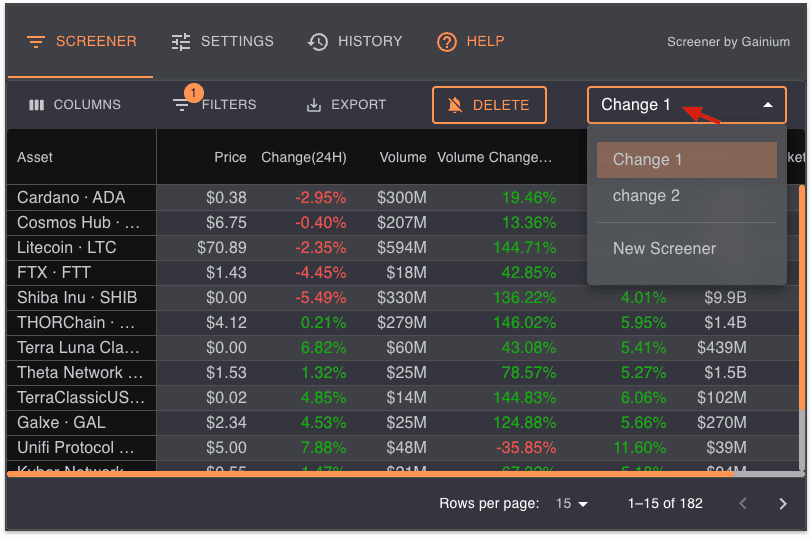Image resolution: width=812 pixels, height=538 pixels.
Task: Collapse the Change 1 screener dropdown
Action: (767, 105)
